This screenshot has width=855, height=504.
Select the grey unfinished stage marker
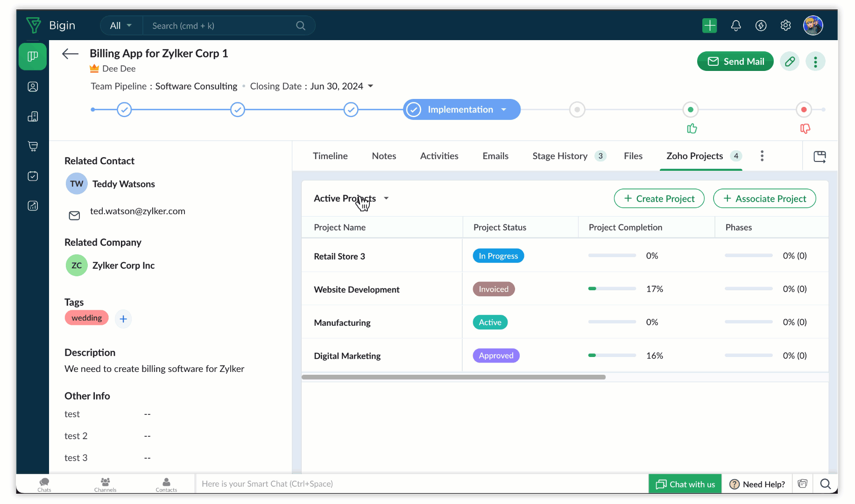[x=577, y=110]
